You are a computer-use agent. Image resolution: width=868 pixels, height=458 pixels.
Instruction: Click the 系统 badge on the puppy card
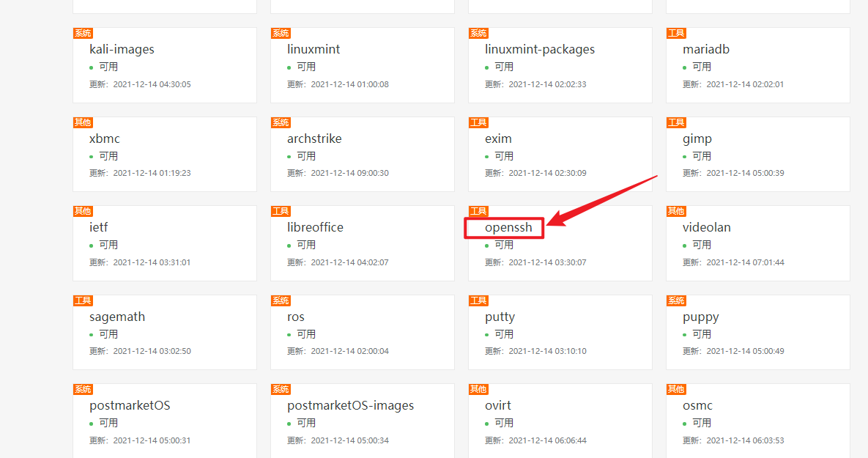tap(675, 300)
